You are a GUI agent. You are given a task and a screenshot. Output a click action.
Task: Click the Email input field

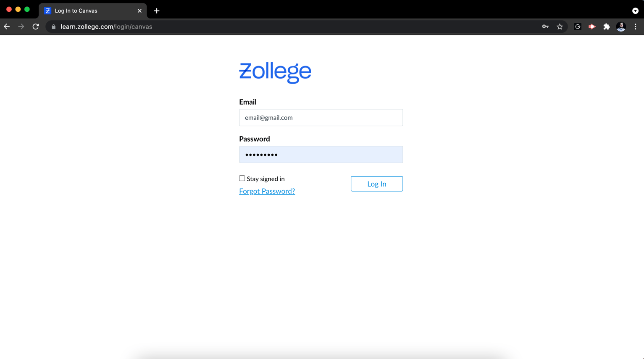321,117
